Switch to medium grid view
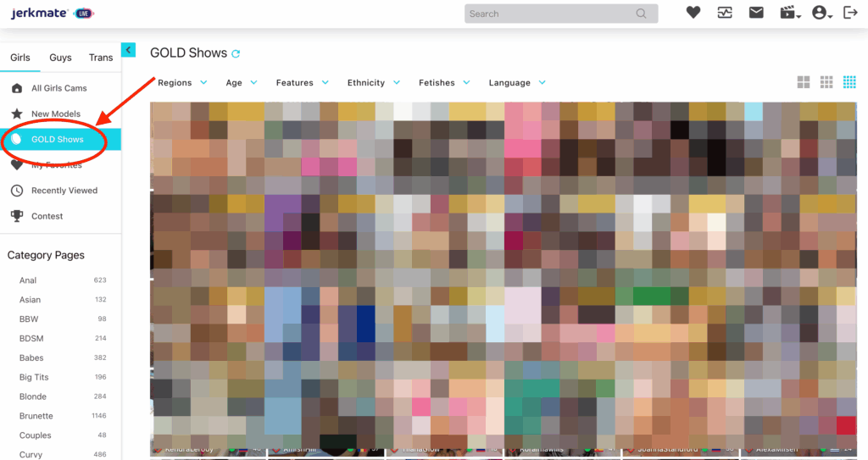Image resolution: width=868 pixels, height=460 pixels. pyautogui.click(x=826, y=82)
